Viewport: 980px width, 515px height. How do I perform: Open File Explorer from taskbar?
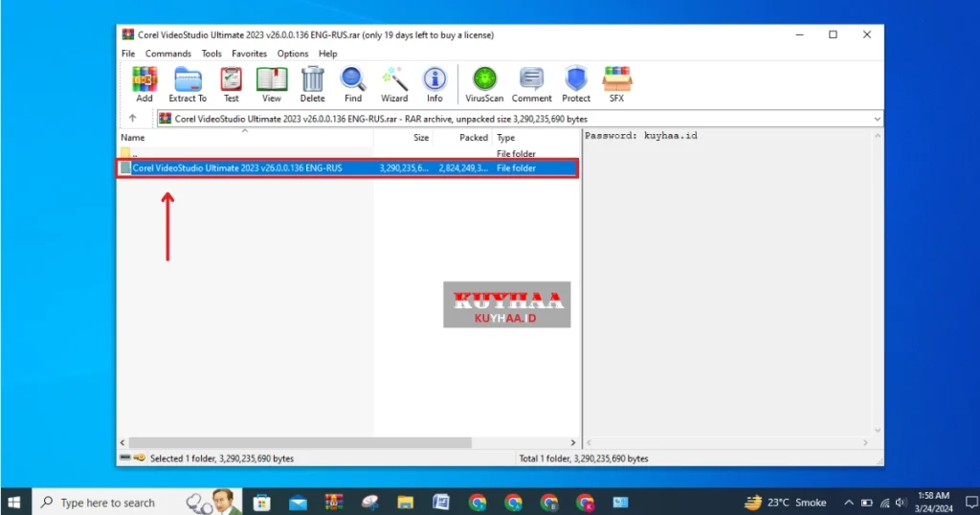(x=405, y=502)
